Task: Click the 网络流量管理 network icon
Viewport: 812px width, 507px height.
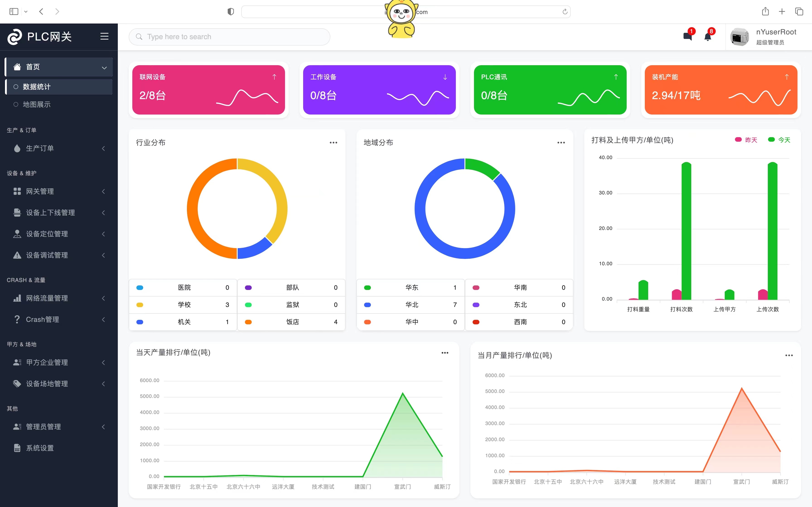Action: click(x=16, y=298)
